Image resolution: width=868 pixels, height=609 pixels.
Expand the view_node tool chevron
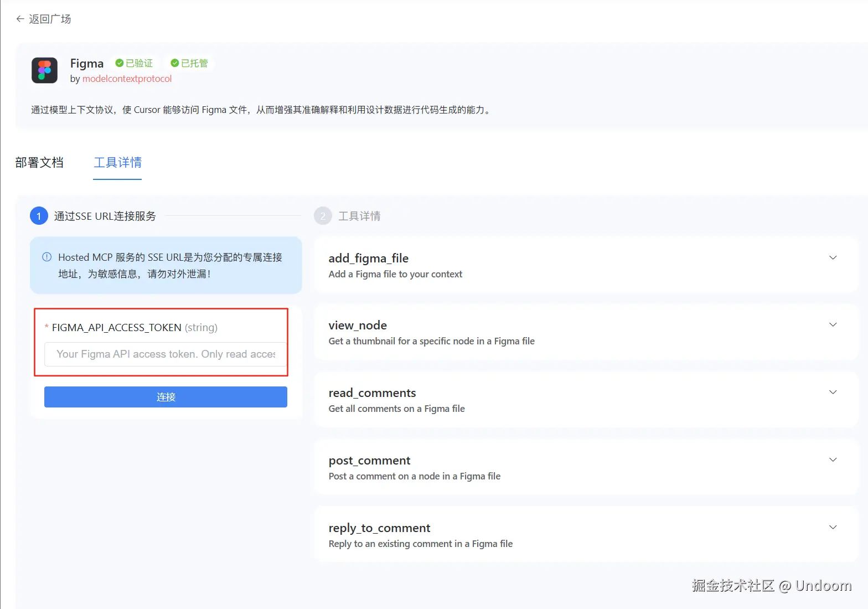[833, 324]
